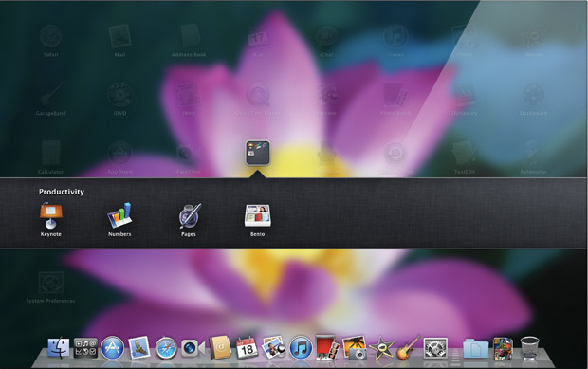Screen dimensions: 588x369
Task: Open the blue Documents folder stack
Action: pyautogui.click(x=475, y=348)
